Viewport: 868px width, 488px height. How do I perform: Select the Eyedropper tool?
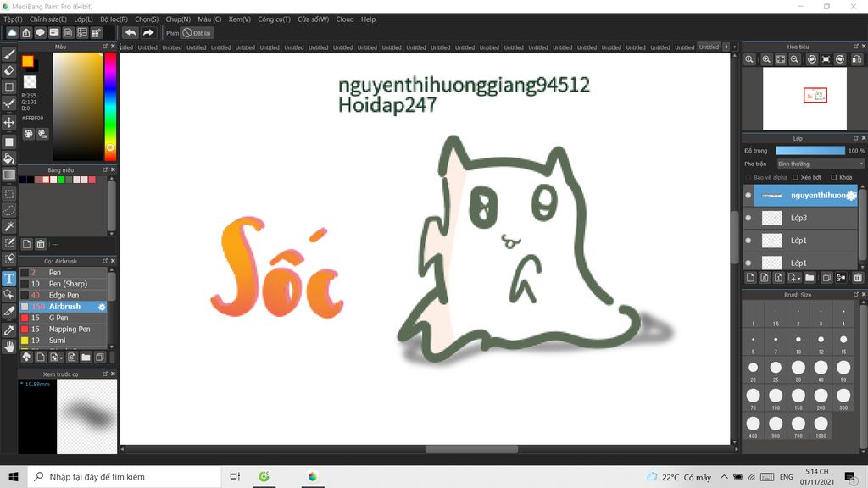coord(9,330)
